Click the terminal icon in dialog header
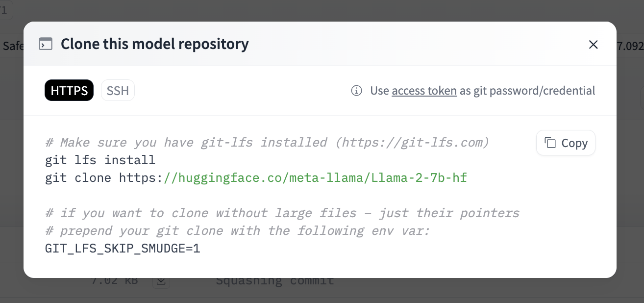The width and height of the screenshot is (644, 303). point(46,44)
